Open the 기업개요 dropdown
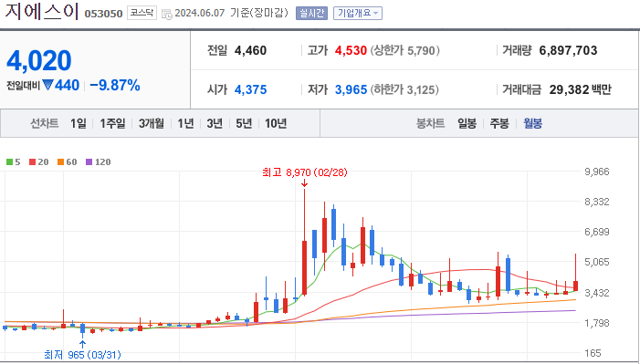The height and width of the screenshot is (364, 640). point(358,13)
